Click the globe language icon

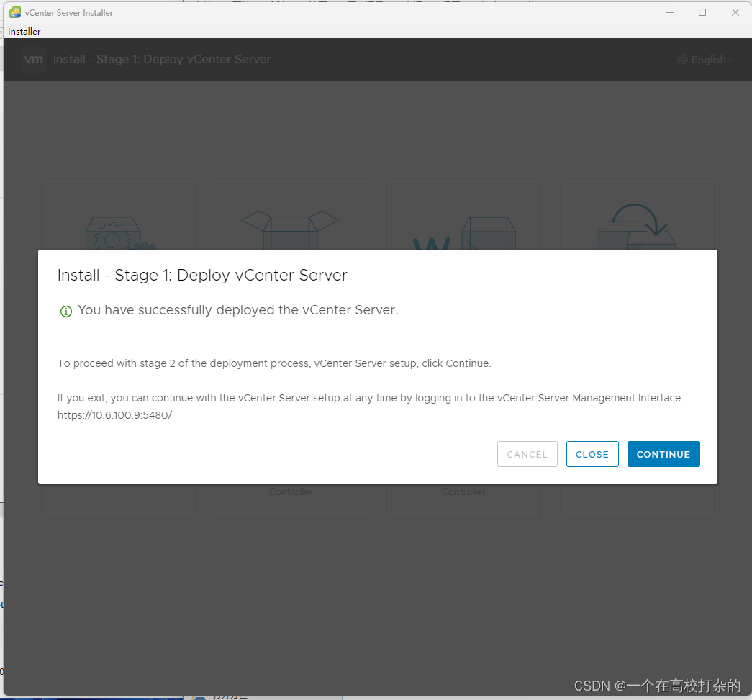[x=682, y=60]
